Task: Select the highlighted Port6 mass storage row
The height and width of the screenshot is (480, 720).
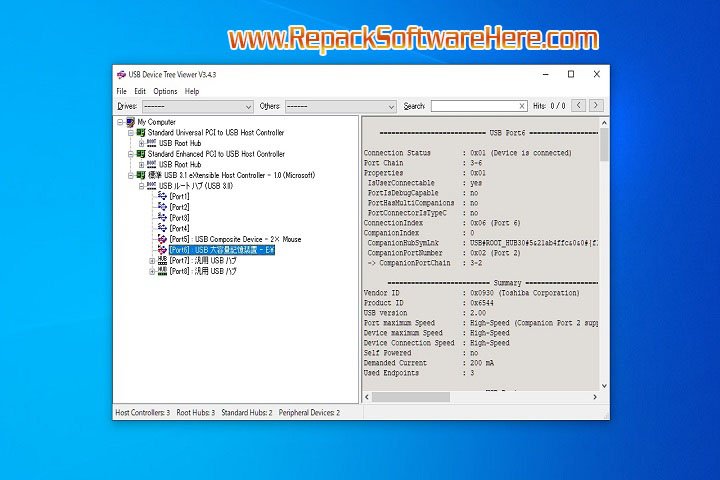Action: 222,249
